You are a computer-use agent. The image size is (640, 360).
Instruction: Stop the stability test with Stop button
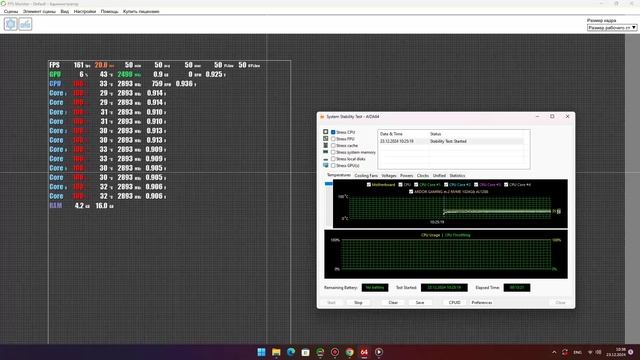coord(358,302)
